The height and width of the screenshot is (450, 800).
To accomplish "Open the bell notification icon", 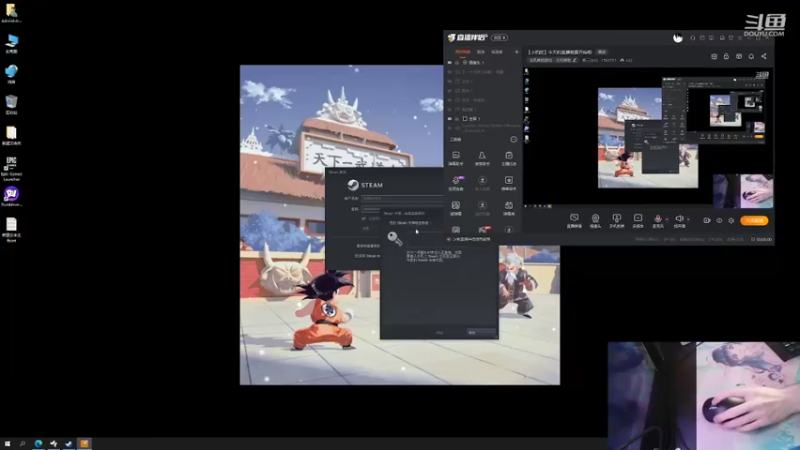I will point(751,56).
